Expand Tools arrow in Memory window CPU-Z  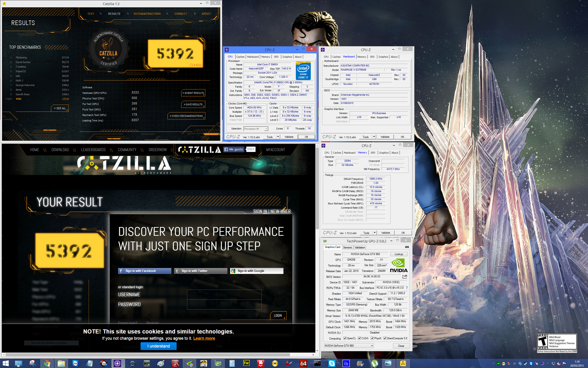[x=375, y=233]
